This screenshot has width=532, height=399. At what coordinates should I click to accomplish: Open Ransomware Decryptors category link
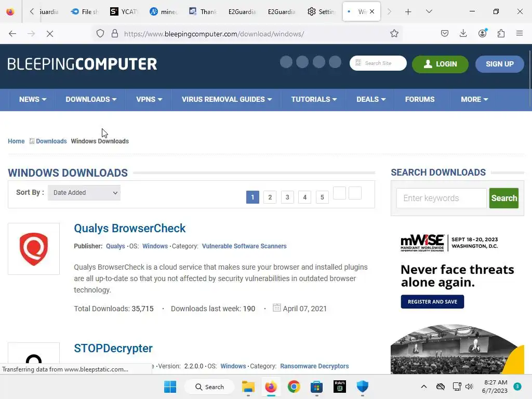(314, 366)
